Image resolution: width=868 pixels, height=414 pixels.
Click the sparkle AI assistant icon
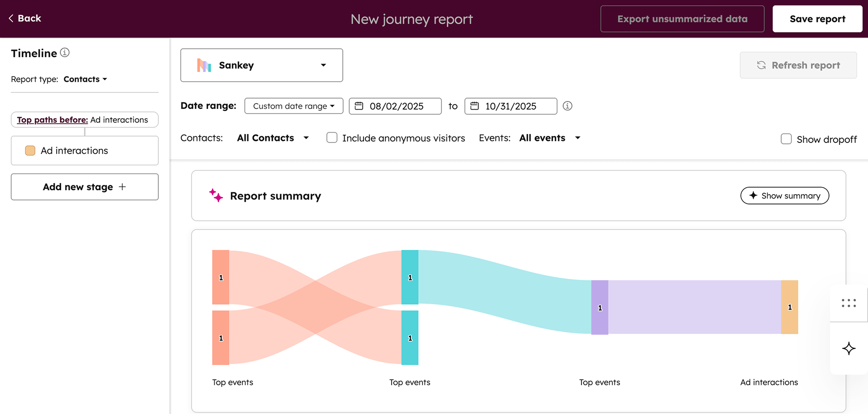pos(849,348)
